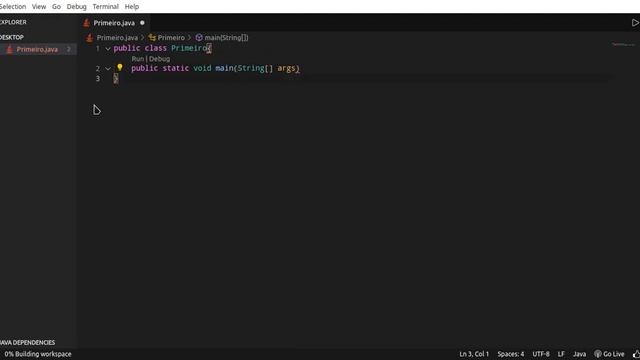The width and height of the screenshot is (640, 360).
Task: Collapse the main method fold arrow on line 2
Action: point(108,69)
